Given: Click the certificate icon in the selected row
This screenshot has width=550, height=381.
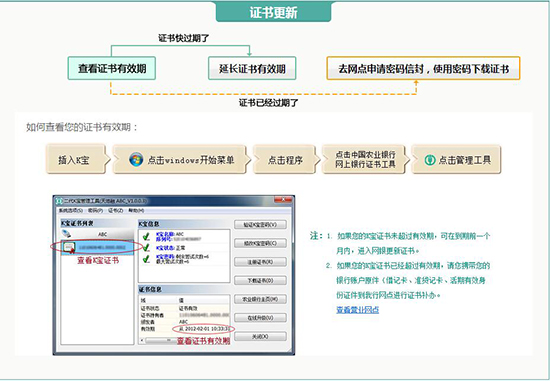Looking at the screenshot, I should click(69, 247).
